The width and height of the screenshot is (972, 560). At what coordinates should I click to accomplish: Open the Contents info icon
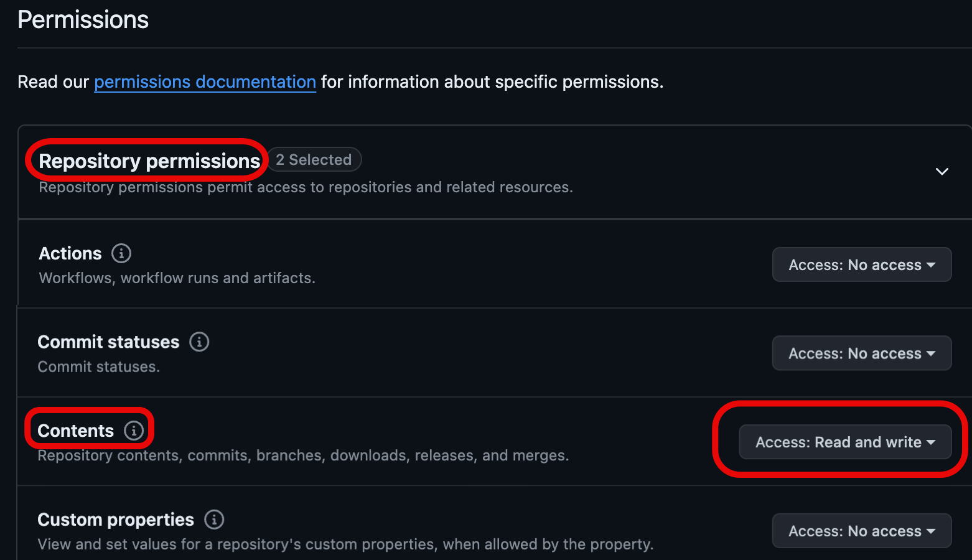tap(134, 430)
